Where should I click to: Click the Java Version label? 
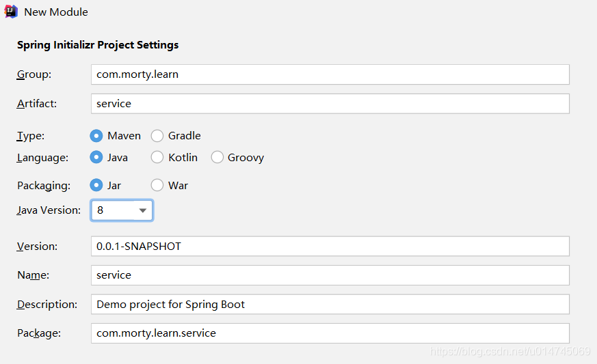click(x=49, y=210)
